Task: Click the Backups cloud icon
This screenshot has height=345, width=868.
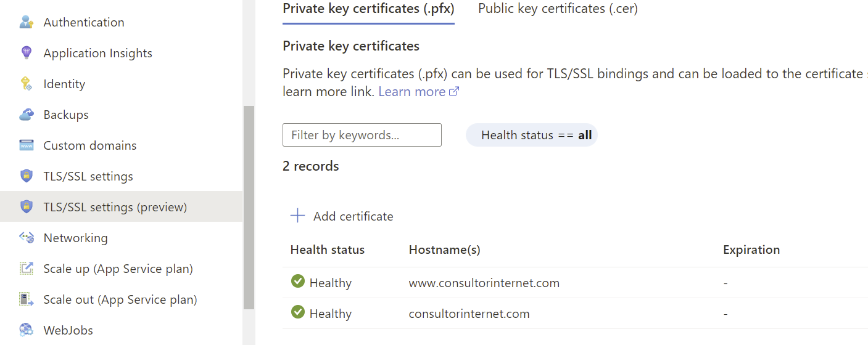Action: coord(26,115)
